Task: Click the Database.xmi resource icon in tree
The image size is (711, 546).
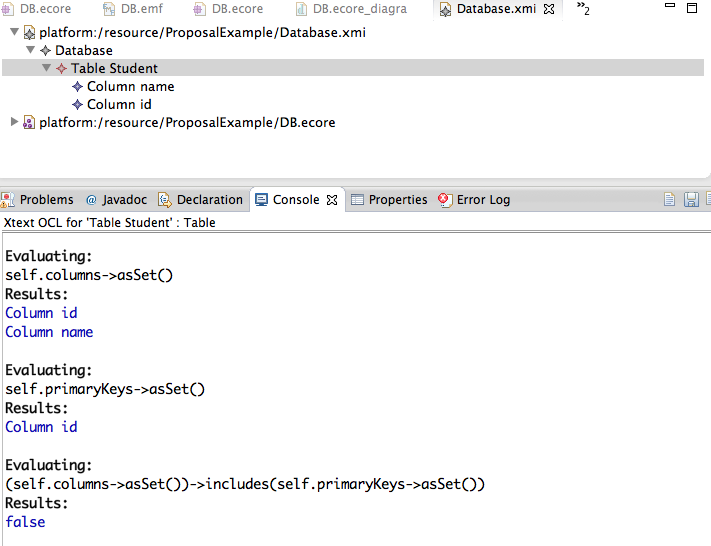Action: (x=29, y=33)
